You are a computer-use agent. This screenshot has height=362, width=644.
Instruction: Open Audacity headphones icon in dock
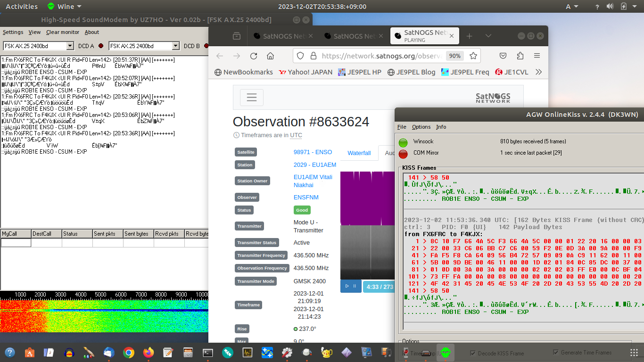[69, 352]
